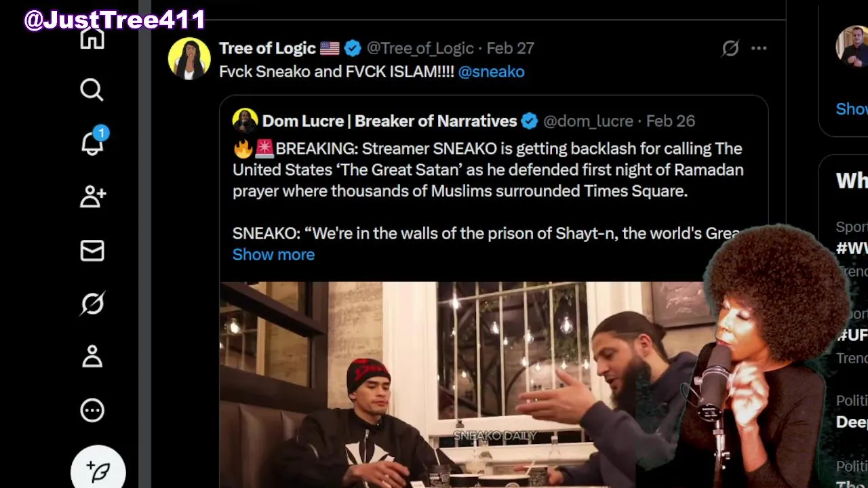868x488 pixels.
Task: Click the @sneako mention link
Action: pyautogui.click(x=491, y=72)
